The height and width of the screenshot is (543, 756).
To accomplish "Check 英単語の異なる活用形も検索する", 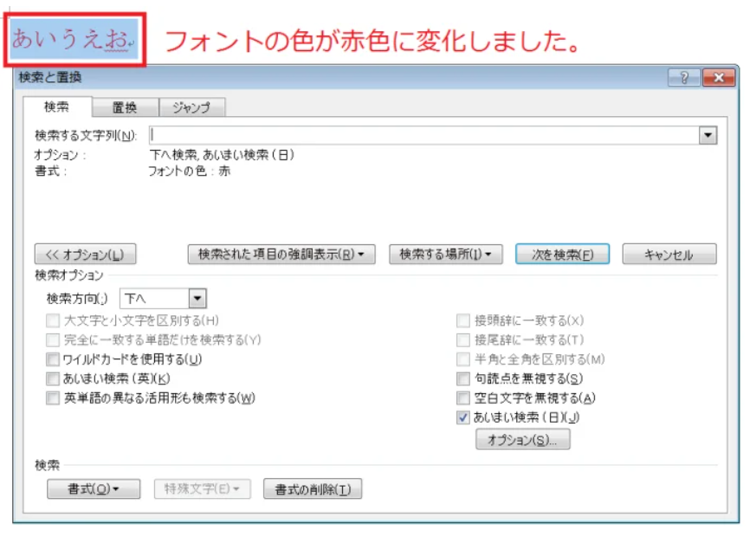I will point(54,398).
